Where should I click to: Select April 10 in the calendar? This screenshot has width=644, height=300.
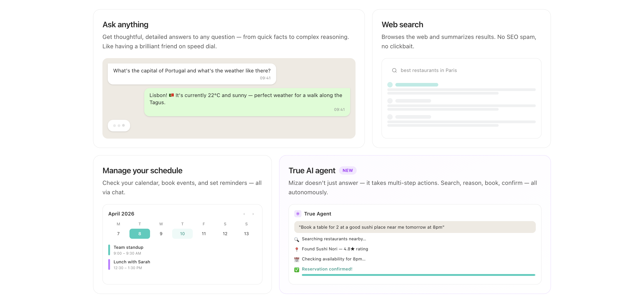click(x=182, y=234)
